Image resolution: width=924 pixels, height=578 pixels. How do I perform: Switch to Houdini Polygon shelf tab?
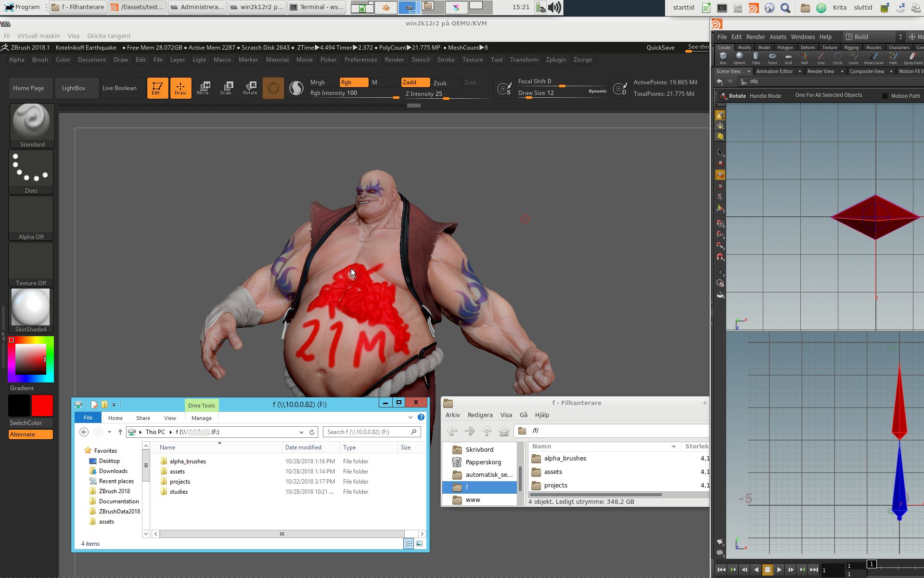[785, 47]
